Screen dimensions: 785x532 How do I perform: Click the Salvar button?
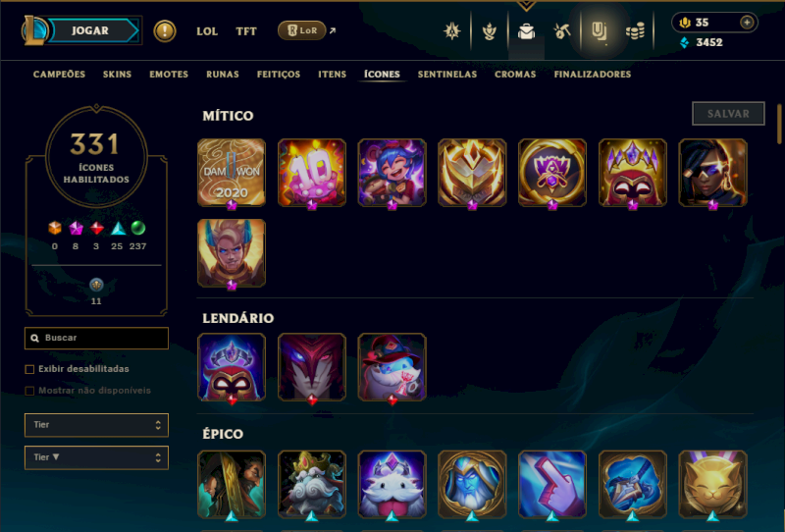pyautogui.click(x=728, y=114)
